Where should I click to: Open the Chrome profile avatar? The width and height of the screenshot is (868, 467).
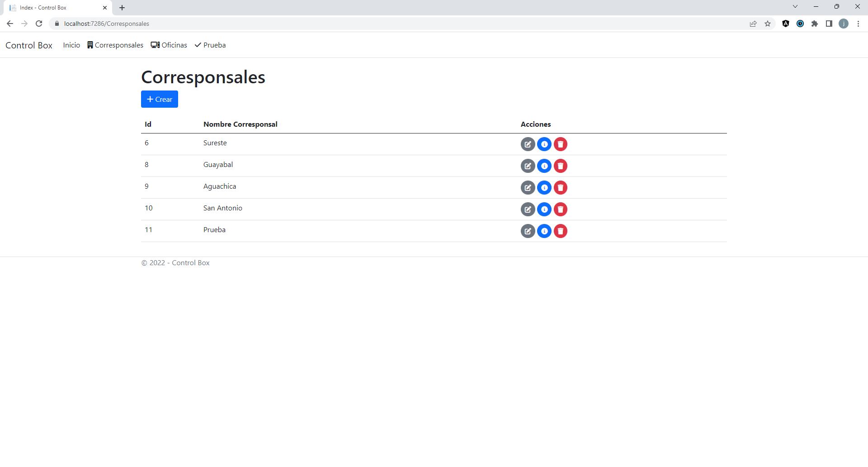(844, 24)
